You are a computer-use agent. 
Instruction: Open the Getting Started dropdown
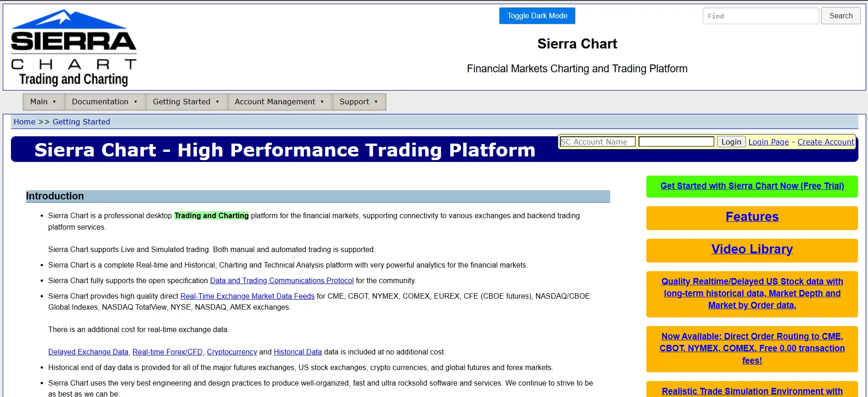[x=186, y=102]
